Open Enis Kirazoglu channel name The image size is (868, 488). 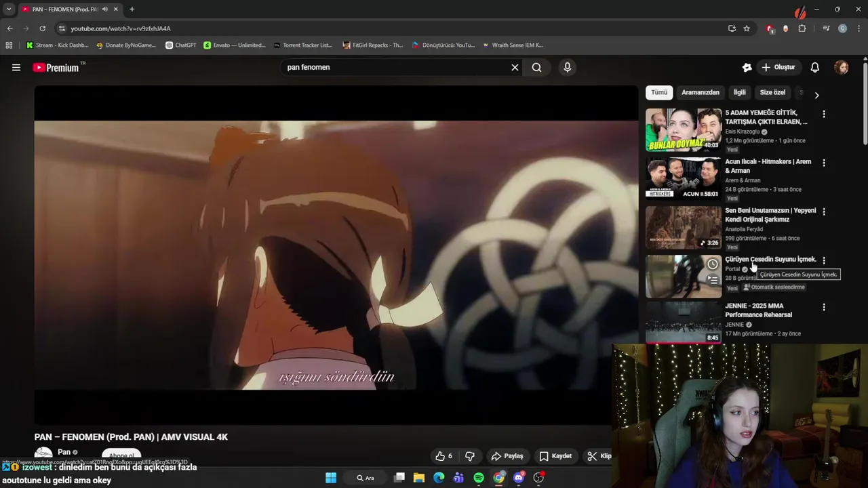coord(743,131)
